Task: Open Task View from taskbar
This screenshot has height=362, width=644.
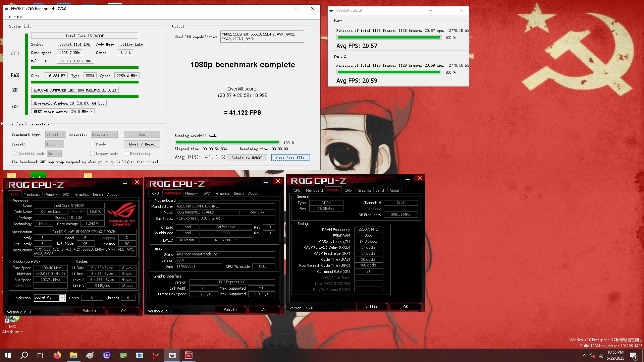Action: coord(40,355)
